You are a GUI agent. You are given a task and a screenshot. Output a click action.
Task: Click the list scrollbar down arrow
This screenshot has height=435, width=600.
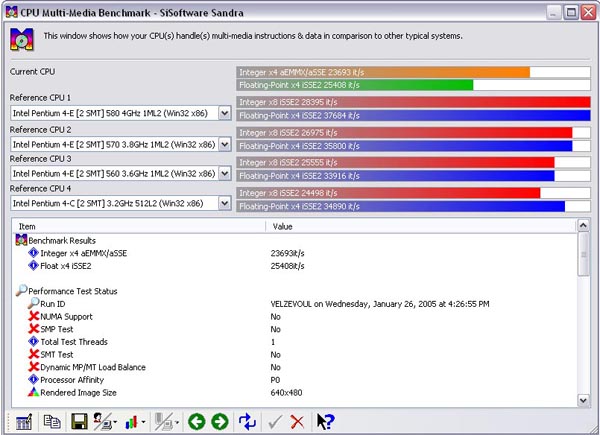pyautogui.click(x=583, y=400)
